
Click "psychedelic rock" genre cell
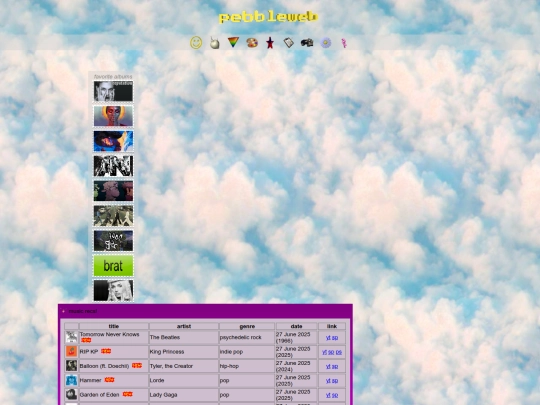point(247,338)
